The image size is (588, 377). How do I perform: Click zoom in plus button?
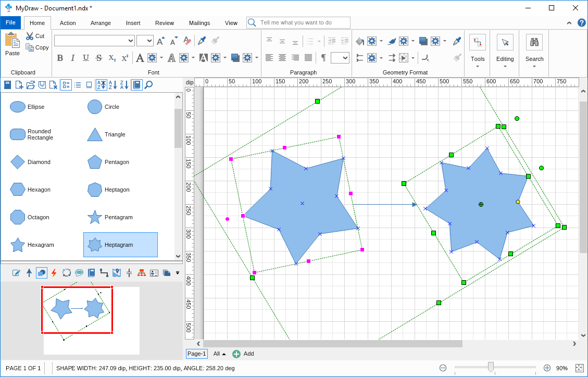pyautogui.click(x=547, y=368)
